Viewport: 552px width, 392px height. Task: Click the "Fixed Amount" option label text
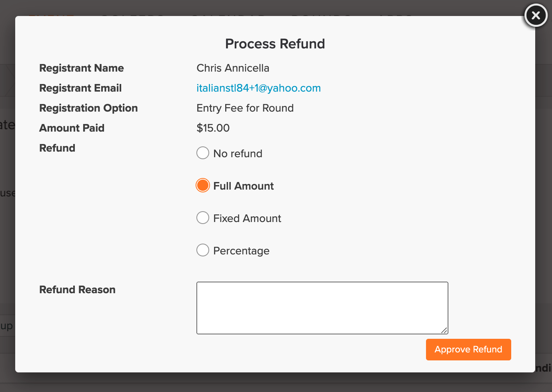tap(247, 218)
